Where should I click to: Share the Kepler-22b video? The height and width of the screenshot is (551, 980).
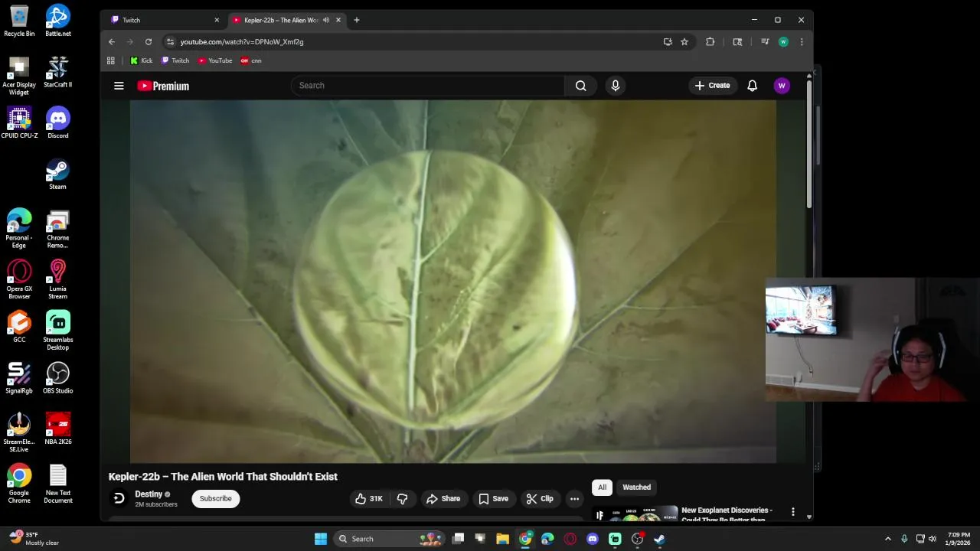tap(443, 498)
